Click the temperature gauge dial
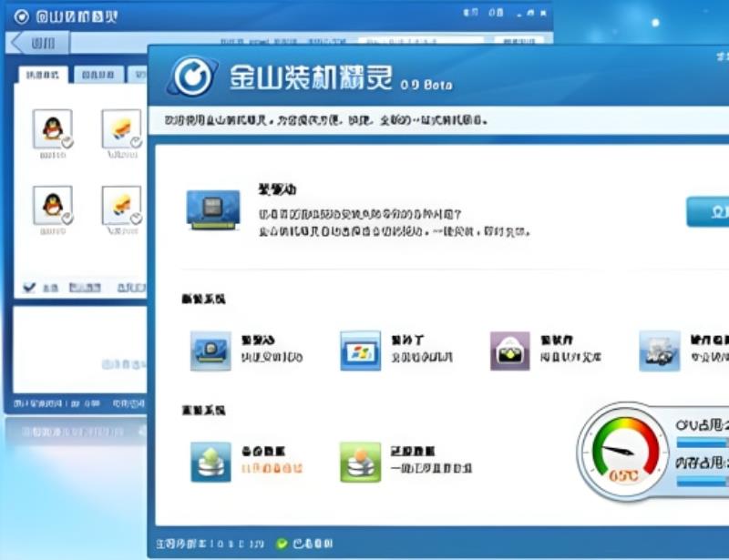Screen dimensions: 729x560 625,451
